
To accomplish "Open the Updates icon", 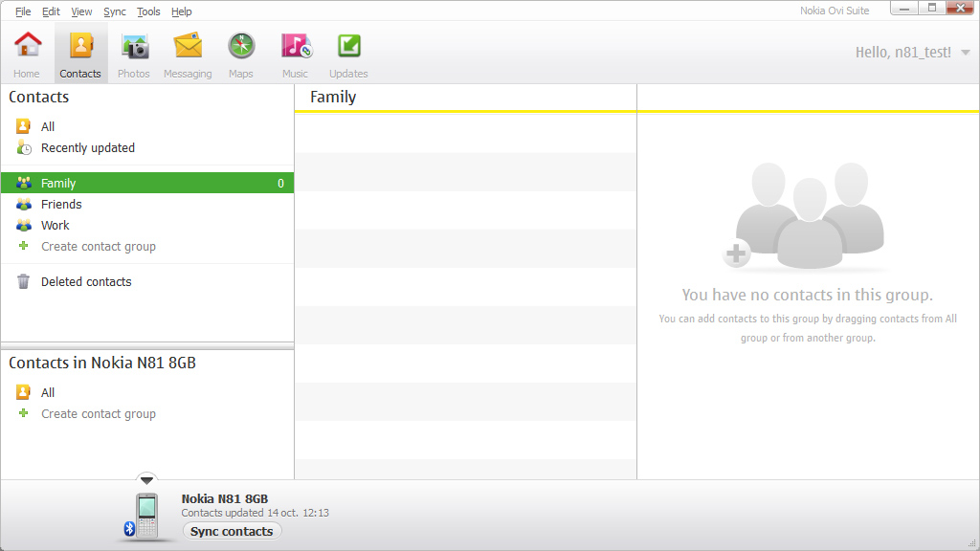I will point(348,46).
